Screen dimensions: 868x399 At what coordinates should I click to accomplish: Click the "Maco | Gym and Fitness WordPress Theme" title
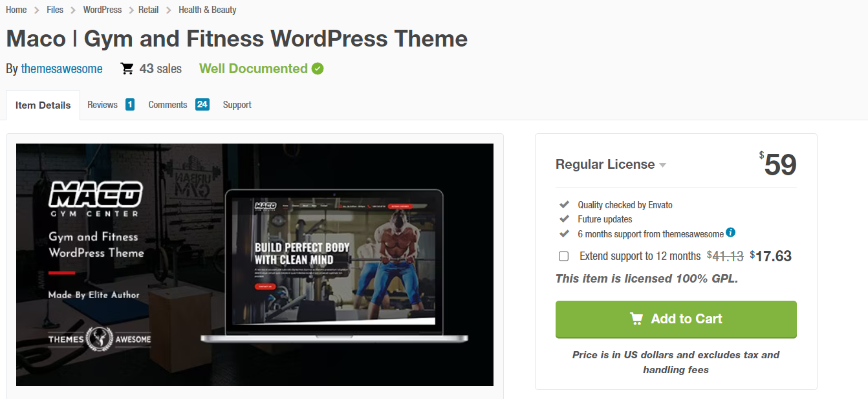tap(237, 39)
